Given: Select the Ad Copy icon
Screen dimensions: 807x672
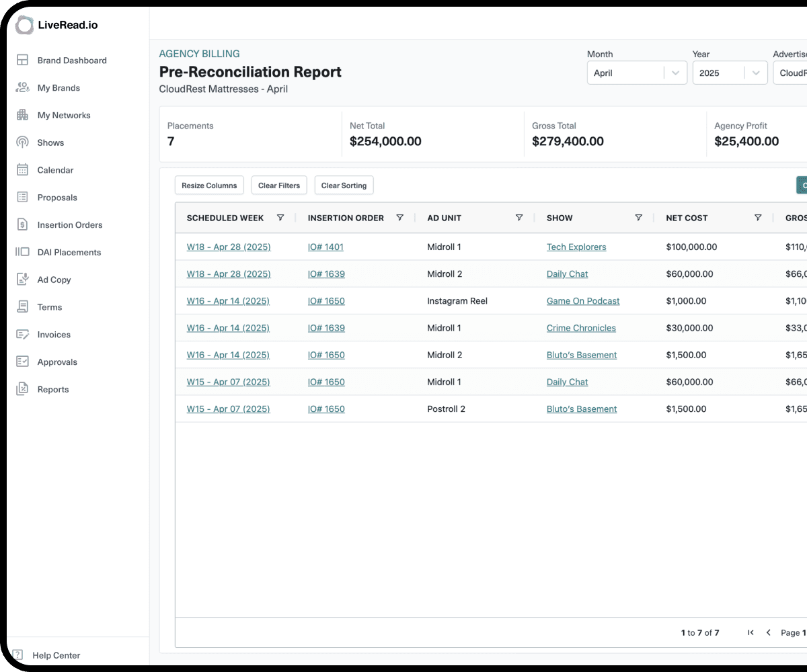Looking at the screenshot, I should 22,280.
